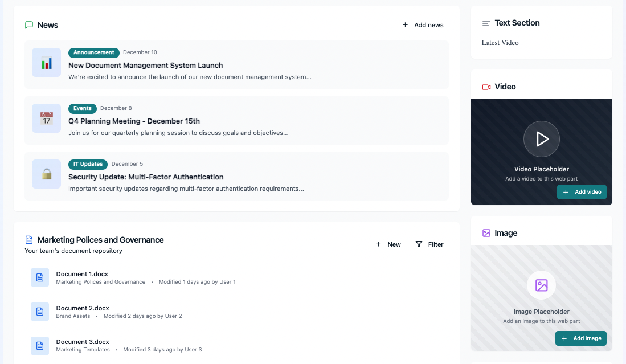This screenshot has height=364, width=626.
Task: Create a document using the New button
Action: point(388,244)
